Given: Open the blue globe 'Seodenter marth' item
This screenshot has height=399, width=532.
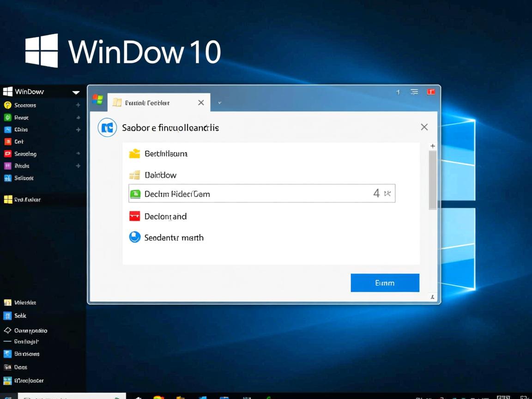Looking at the screenshot, I should (134, 237).
